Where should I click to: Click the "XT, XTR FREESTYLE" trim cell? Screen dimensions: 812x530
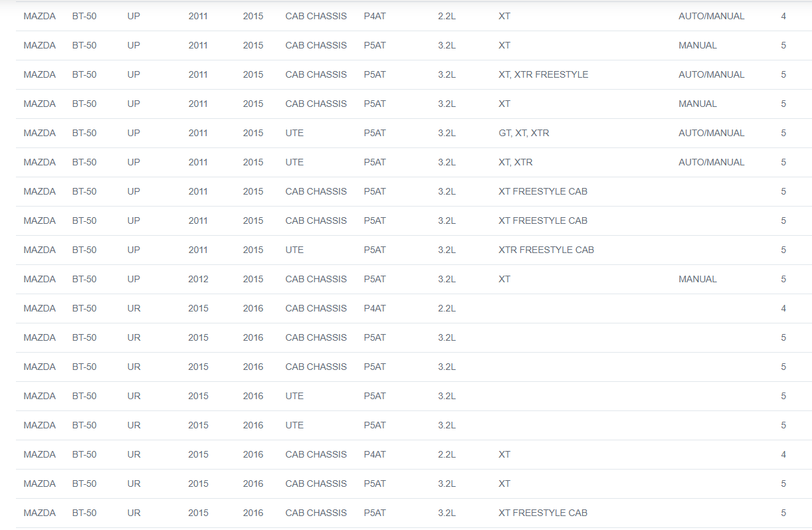(x=543, y=74)
